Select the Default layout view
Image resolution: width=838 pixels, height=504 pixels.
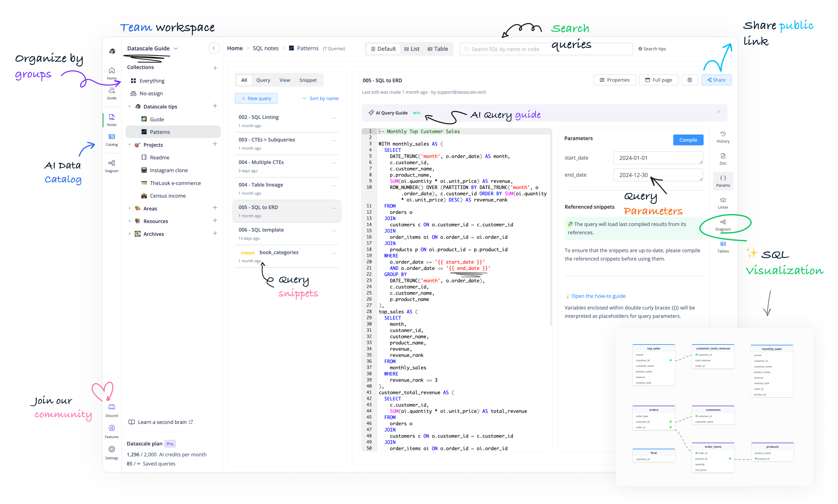383,49
